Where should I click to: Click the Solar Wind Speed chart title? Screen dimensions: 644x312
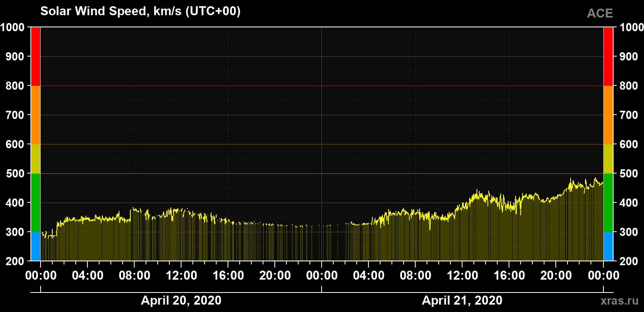(141, 11)
